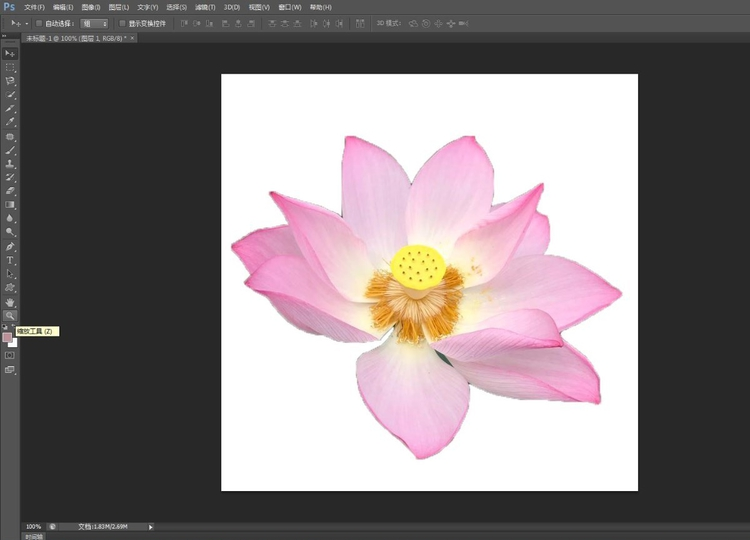The image size is (750, 540).
Task: Select the Rectangular Marquee tool
Action: click(10, 67)
